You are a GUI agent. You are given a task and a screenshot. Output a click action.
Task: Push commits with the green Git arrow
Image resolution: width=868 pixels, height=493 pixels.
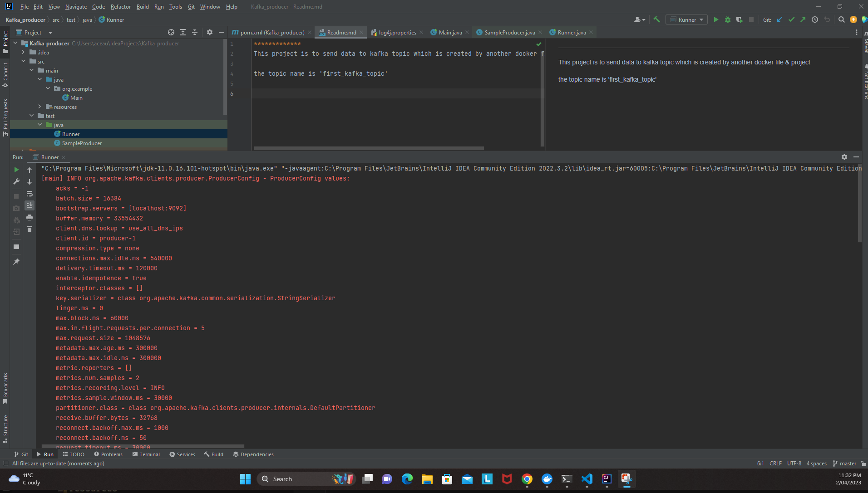803,20
